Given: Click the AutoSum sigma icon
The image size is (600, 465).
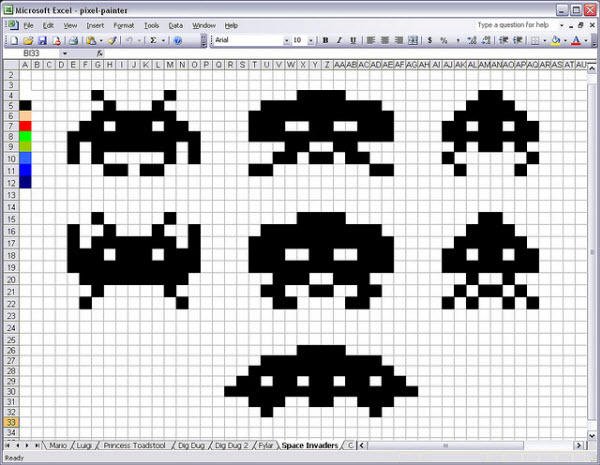Looking at the screenshot, I should [153, 41].
